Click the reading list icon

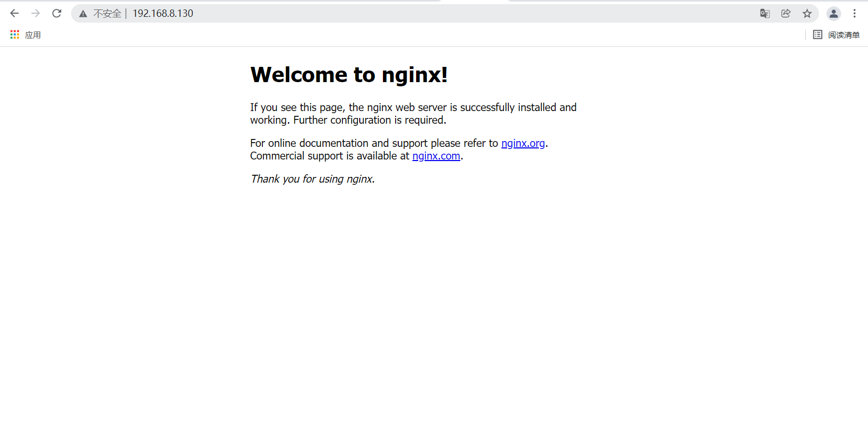(x=817, y=35)
